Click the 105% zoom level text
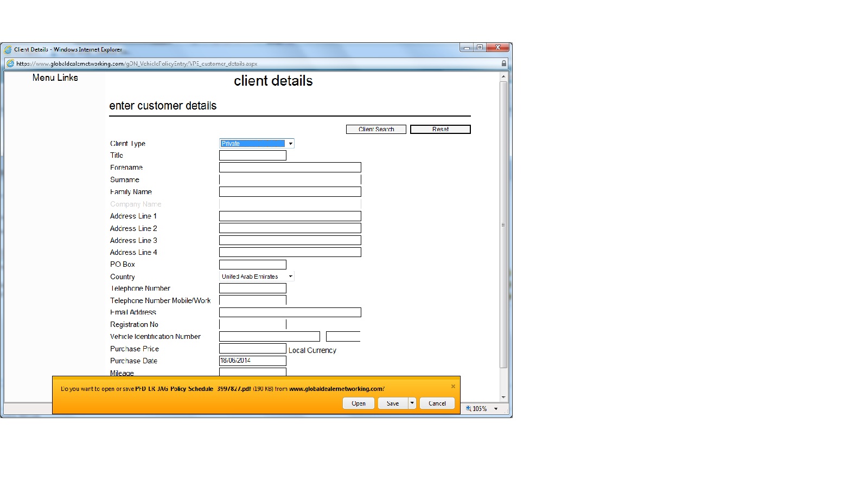Screen dimensions: 868x488 (480, 409)
